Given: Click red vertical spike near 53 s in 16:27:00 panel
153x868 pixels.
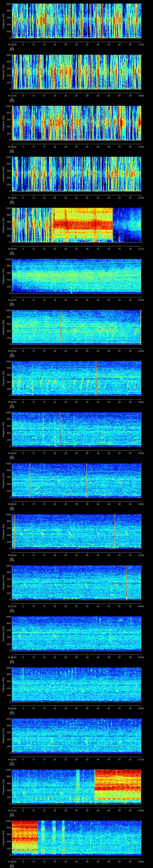Looking at the screenshot, I should tap(126, 582).
